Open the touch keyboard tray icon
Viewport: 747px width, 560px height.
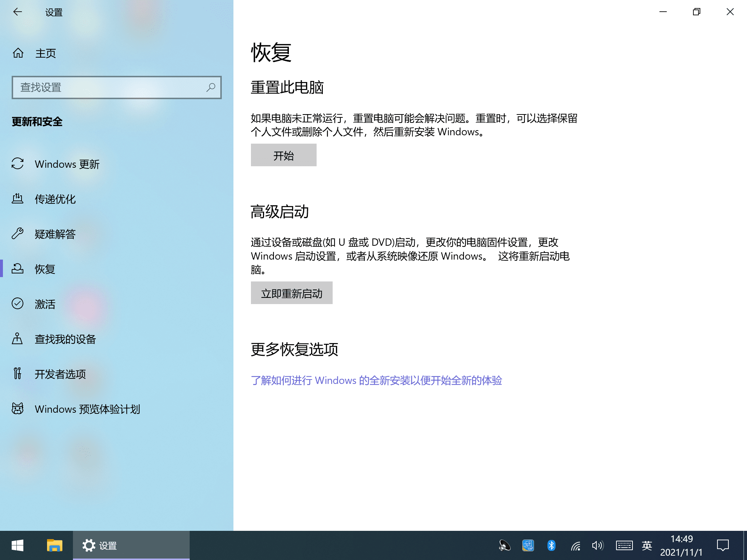624,545
